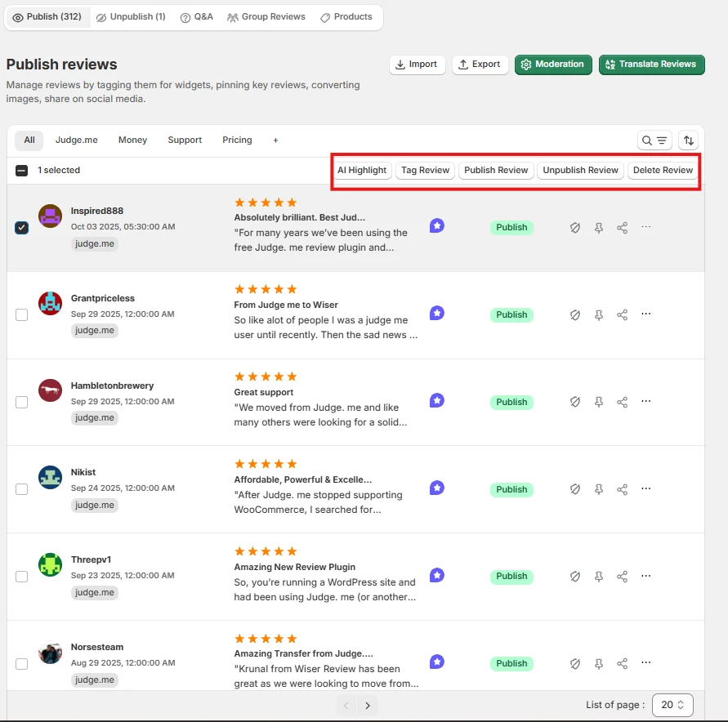Switch to the Unpublish (1) tab

[130, 16]
